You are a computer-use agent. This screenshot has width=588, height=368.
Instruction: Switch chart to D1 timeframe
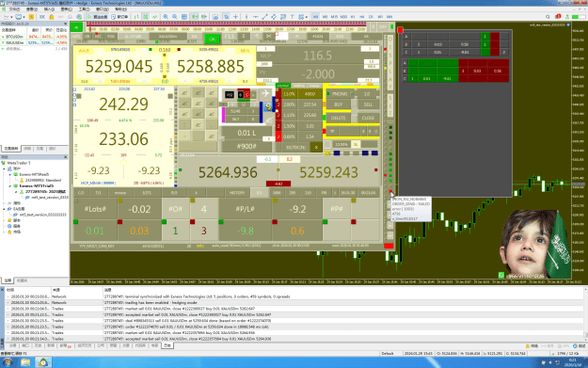pyautogui.click(x=371, y=17)
